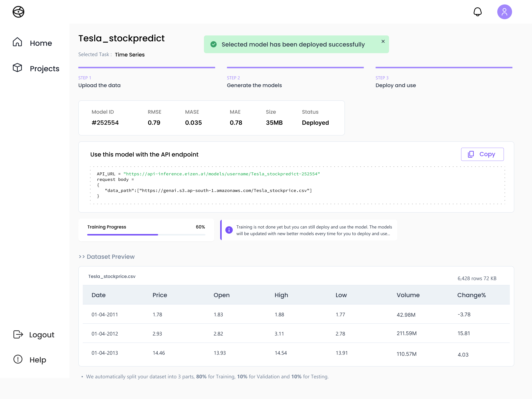The height and width of the screenshot is (399, 532).
Task: Click the Date column header
Action: (x=98, y=295)
